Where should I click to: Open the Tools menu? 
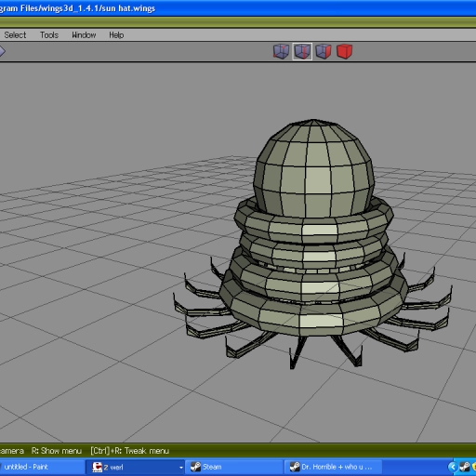click(49, 35)
